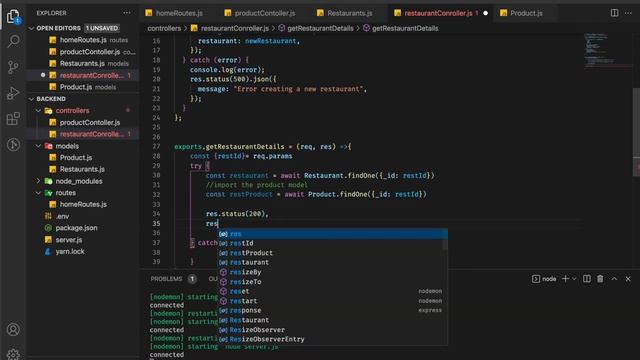This screenshot has width=640, height=360.
Task: Open the Problems panel tab
Action: coord(166,279)
